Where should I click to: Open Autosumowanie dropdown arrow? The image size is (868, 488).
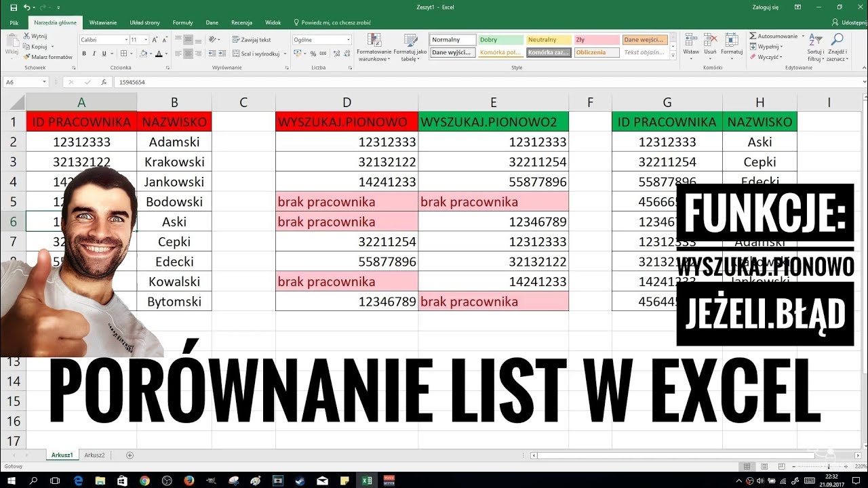(x=803, y=36)
